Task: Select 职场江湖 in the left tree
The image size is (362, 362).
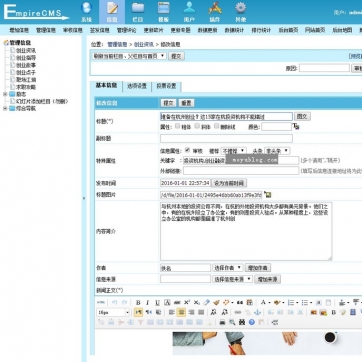Action: (26, 80)
